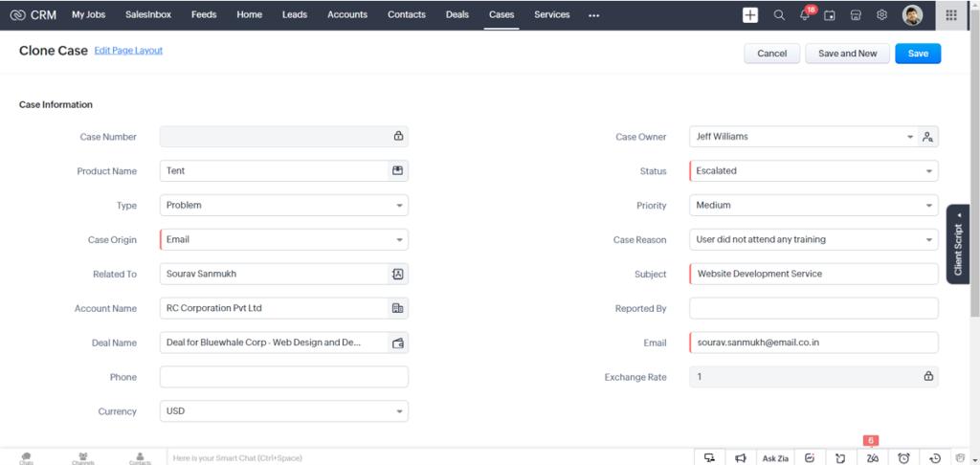
Task: Open the calendar icon in header
Action: (x=830, y=15)
